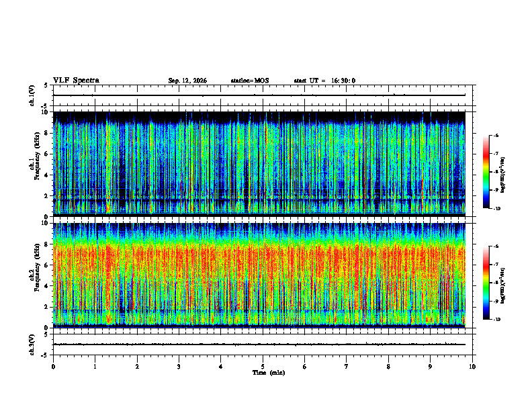Select the 2 minute tick label on time axis
The width and height of the screenshot is (532, 411).
(137, 367)
